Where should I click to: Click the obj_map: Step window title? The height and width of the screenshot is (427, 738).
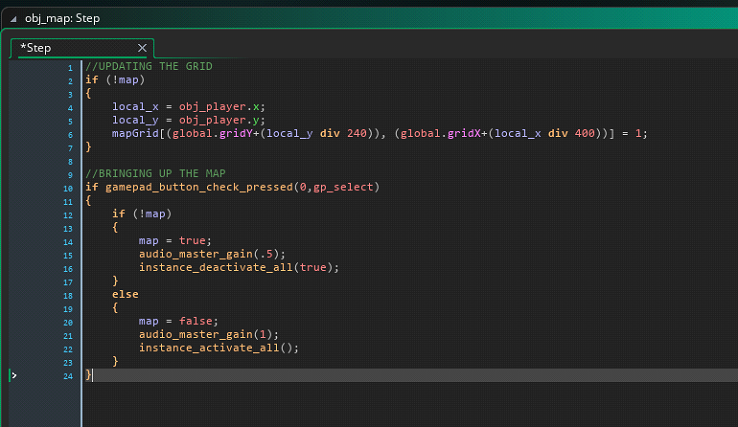pyautogui.click(x=62, y=18)
